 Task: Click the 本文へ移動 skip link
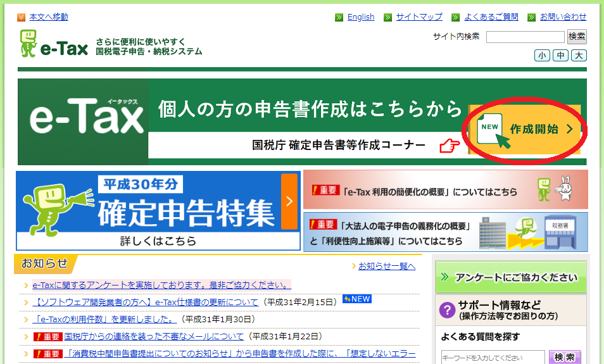click(49, 17)
